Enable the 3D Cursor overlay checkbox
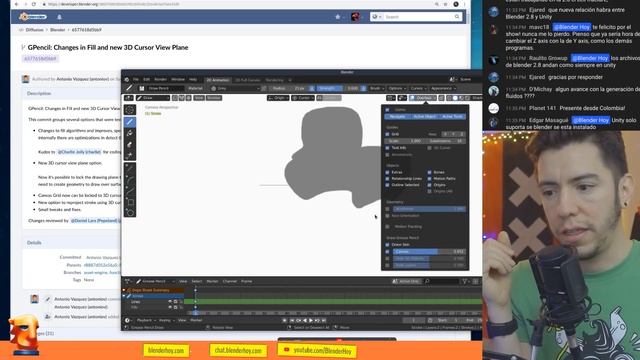Image resolution: width=640 pixels, height=360 pixels. (x=430, y=148)
